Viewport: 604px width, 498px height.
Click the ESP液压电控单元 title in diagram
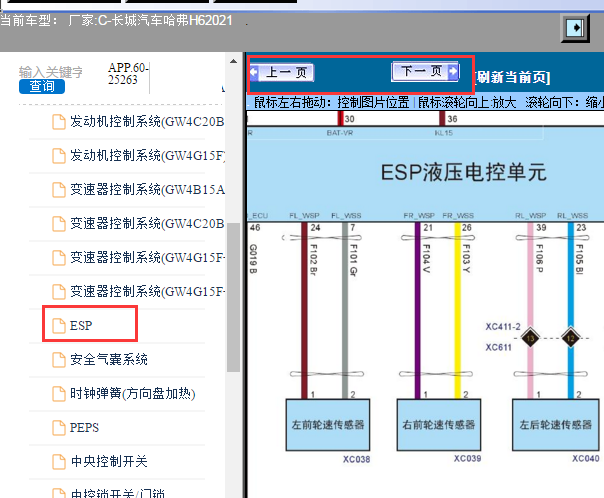464,172
